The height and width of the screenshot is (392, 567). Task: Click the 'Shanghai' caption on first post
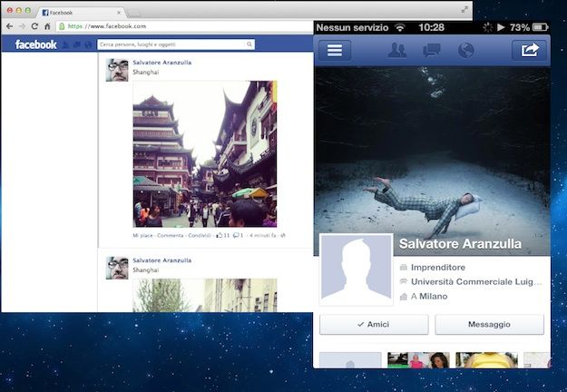pyautogui.click(x=146, y=72)
